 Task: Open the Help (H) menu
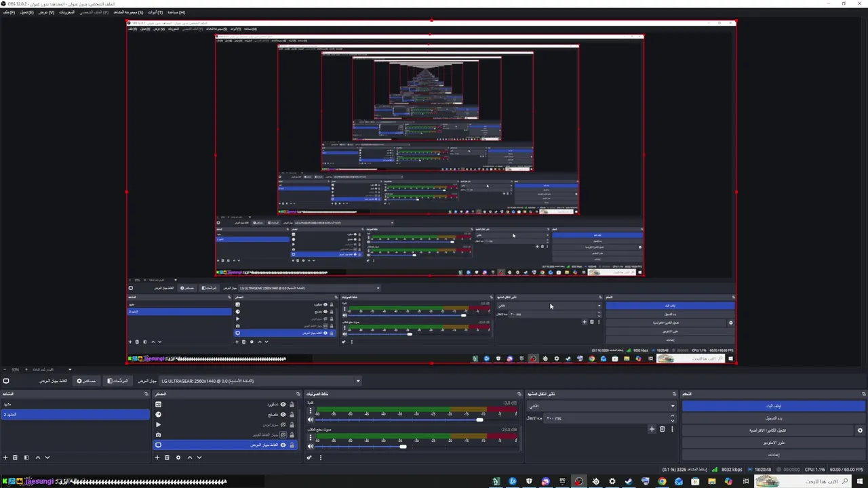pos(176,12)
